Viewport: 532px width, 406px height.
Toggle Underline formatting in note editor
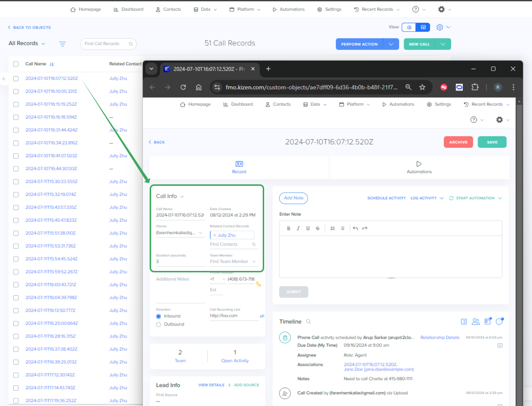pyautogui.click(x=308, y=229)
